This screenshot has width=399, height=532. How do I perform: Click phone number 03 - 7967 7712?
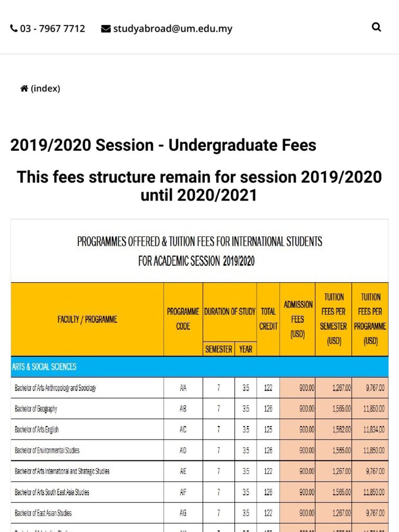pyautogui.click(x=52, y=29)
